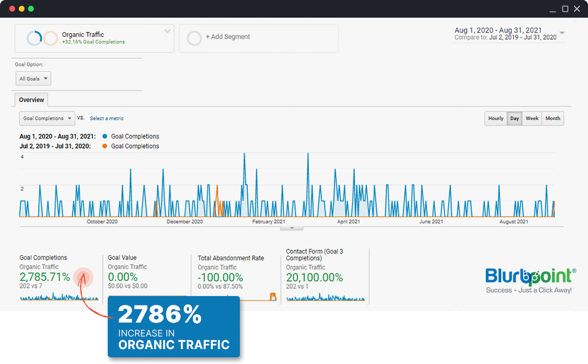Open the Overview tab
Screen dimensions: 588x364
(32, 100)
